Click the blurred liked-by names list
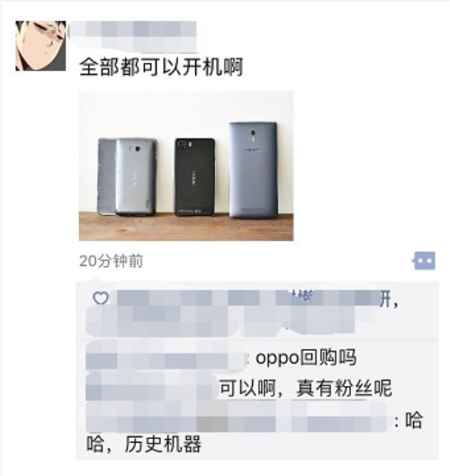The image size is (450, 476). [232, 313]
